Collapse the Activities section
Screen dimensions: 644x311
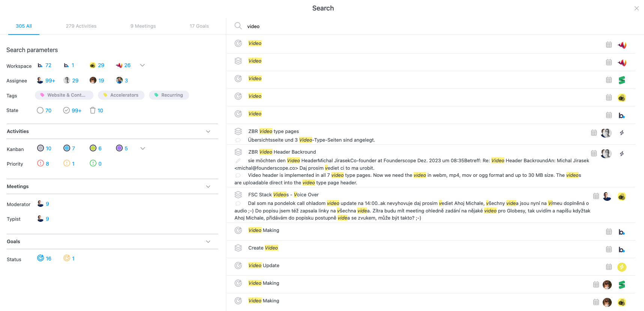coord(208,132)
